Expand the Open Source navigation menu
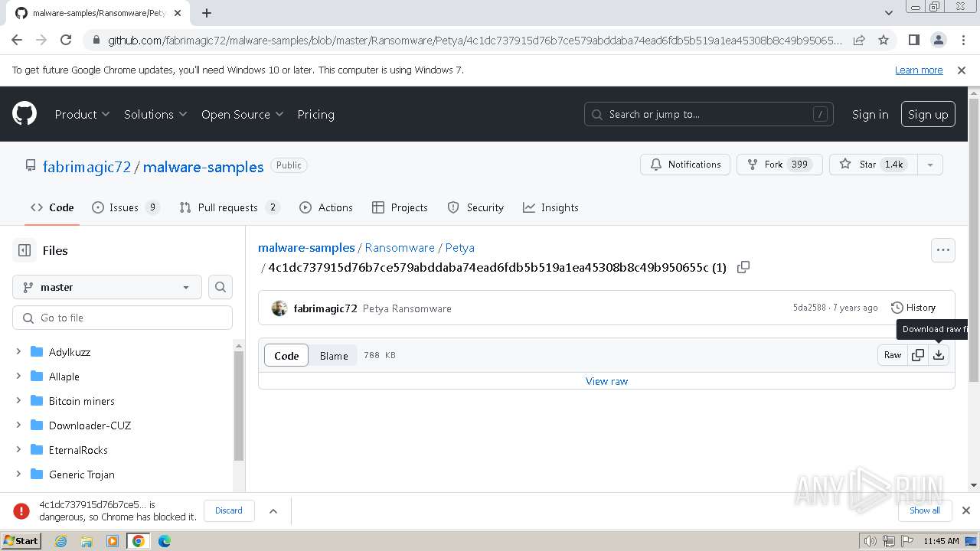Viewport: 980px width, 551px height. click(242, 114)
